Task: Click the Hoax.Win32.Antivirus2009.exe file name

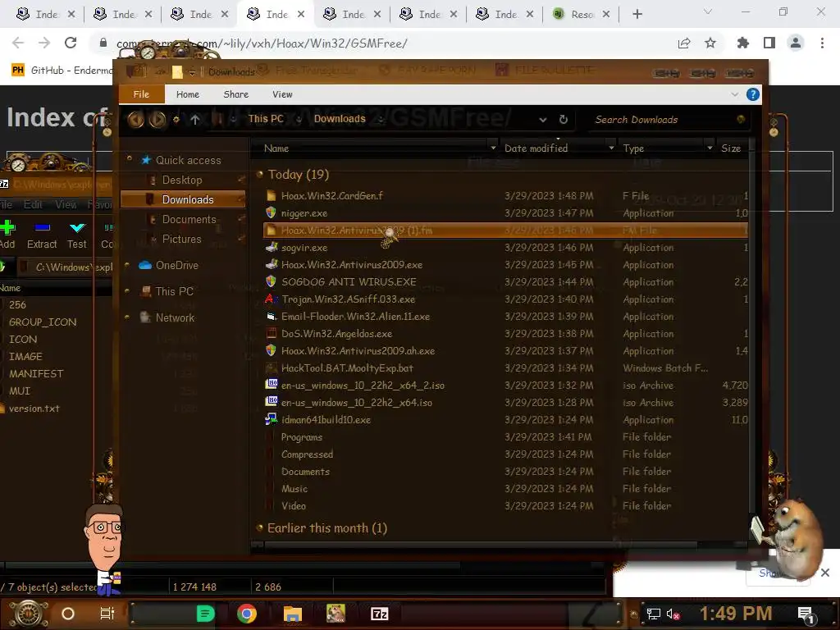Action: (352, 265)
